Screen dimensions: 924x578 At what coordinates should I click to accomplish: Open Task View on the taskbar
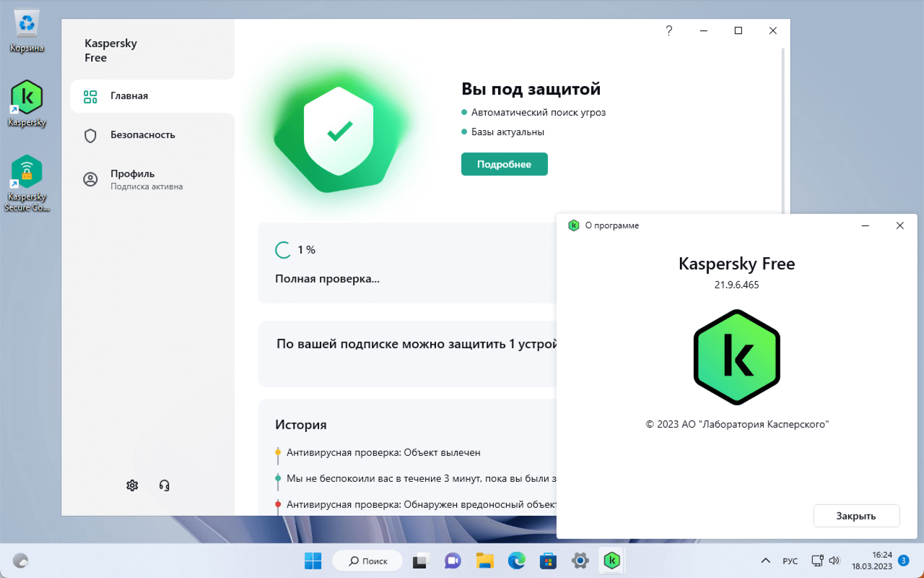point(421,560)
